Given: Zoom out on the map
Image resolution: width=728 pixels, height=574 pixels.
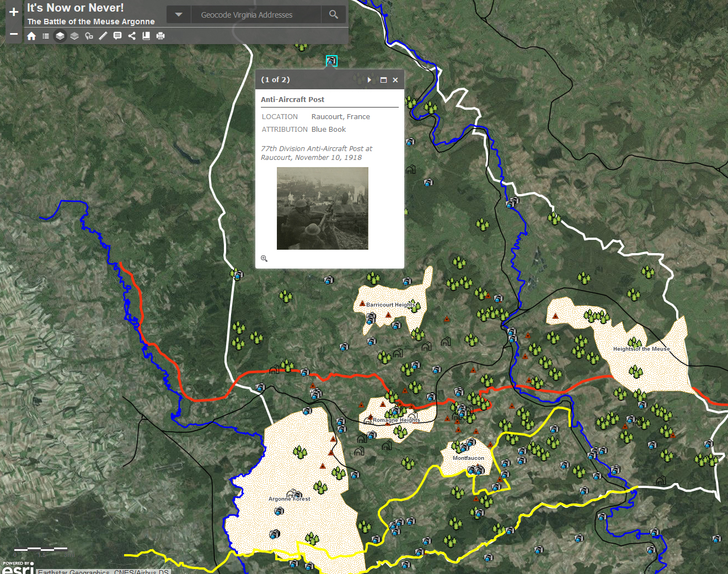Looking at the screenshot, I should (x=13, y=34).
